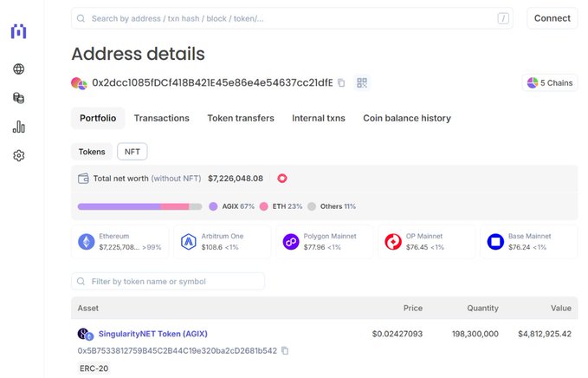Open the Coin balance history tab
Image resolution: width=588 pixels, height=378 pixels.
[407, 118]
